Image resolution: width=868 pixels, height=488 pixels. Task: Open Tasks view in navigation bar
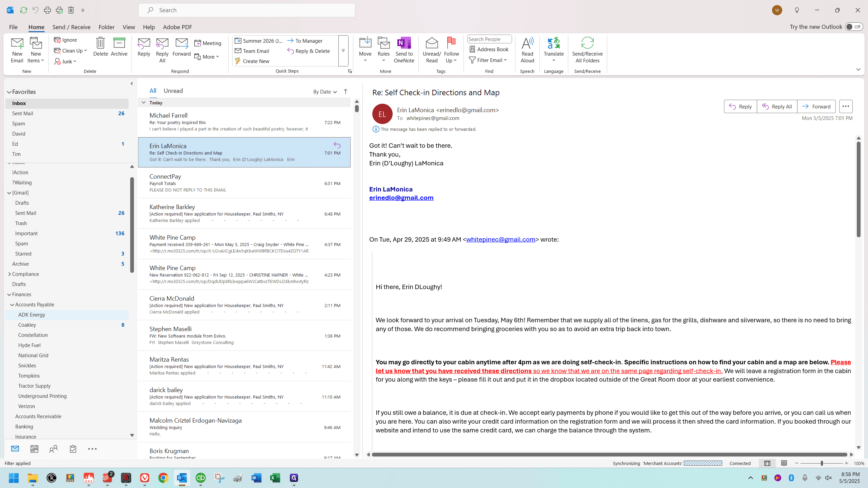click(x=73, y=449)
